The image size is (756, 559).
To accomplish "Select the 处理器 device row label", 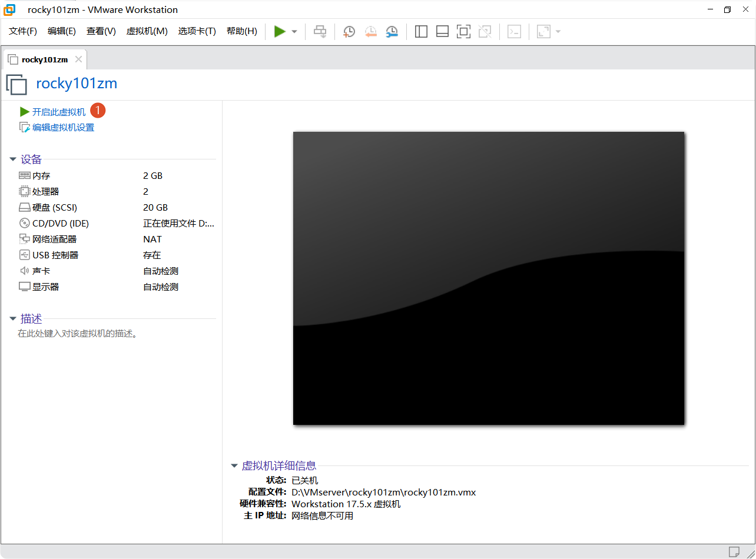I will [45, 192].
